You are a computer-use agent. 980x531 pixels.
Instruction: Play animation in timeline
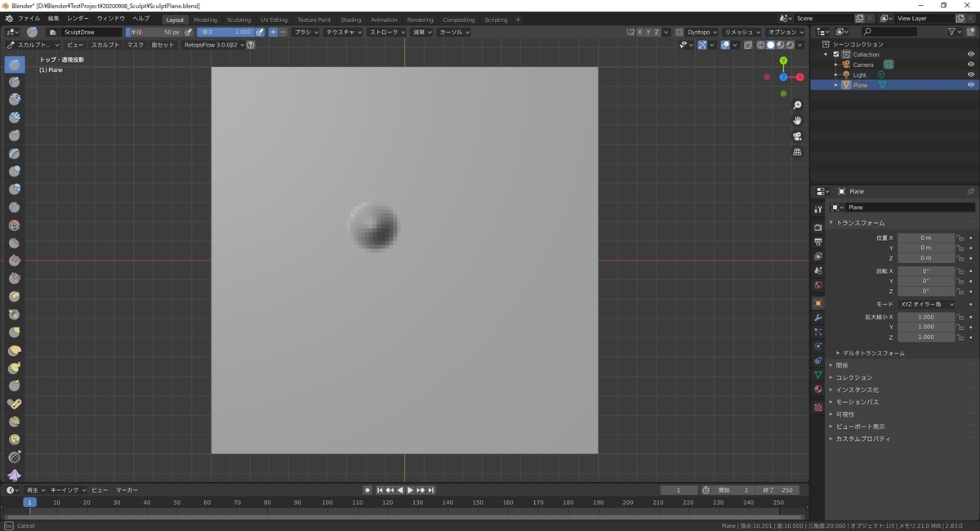pos(410,490)
